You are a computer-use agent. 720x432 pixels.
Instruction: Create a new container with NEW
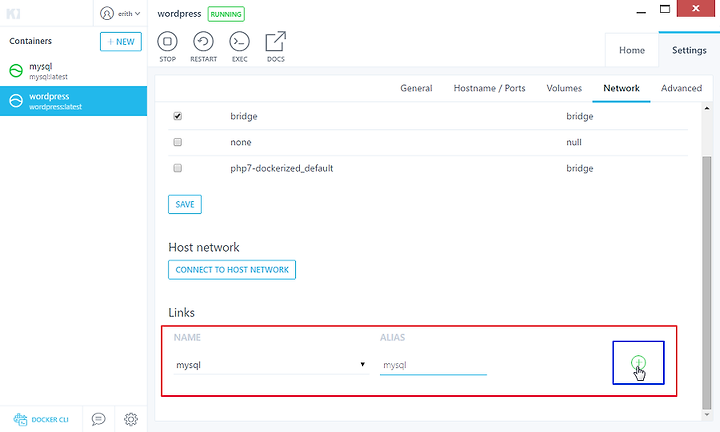coord(121,42)
